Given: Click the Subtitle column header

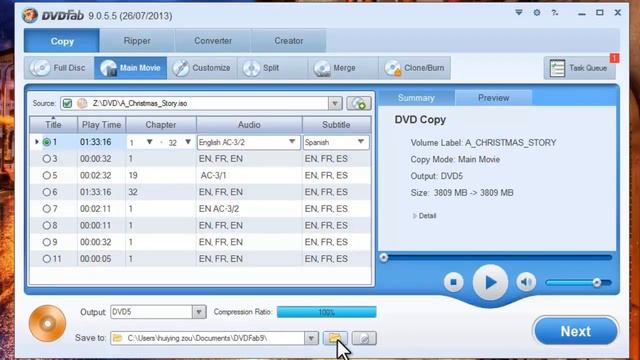Looking at the screenshot, I should 336,125.
